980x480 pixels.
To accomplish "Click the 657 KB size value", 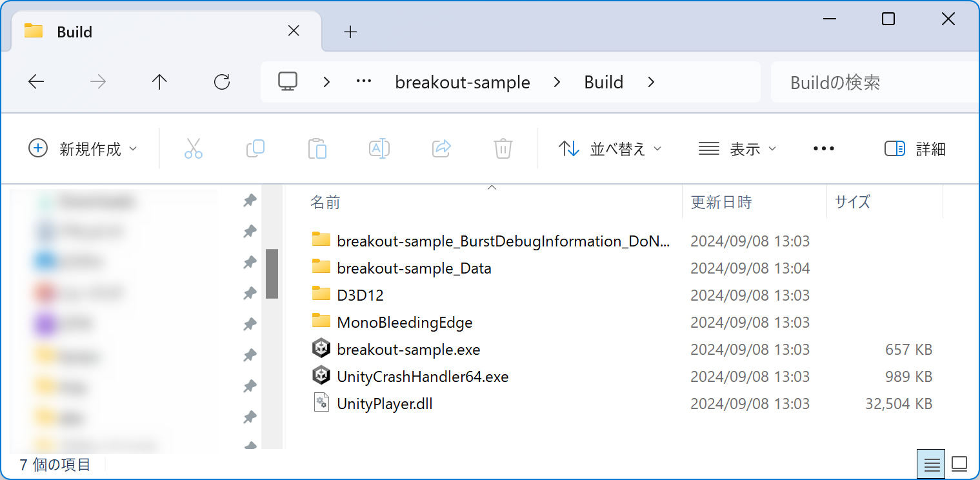I will pyautogui.click(x=909, y=350).
